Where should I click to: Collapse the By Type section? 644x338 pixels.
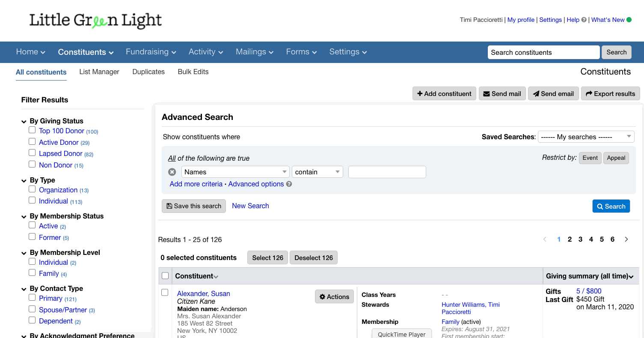[24, 181]
